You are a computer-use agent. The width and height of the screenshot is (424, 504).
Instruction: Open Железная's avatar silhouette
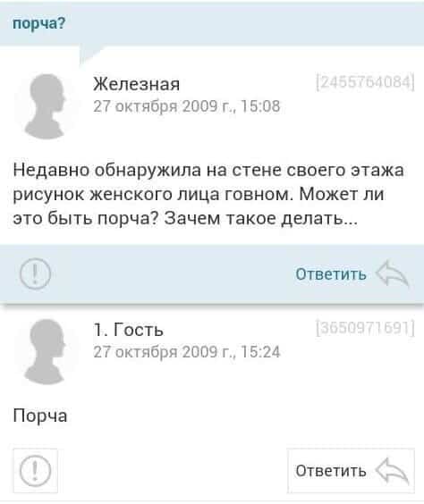pos(46,106)
